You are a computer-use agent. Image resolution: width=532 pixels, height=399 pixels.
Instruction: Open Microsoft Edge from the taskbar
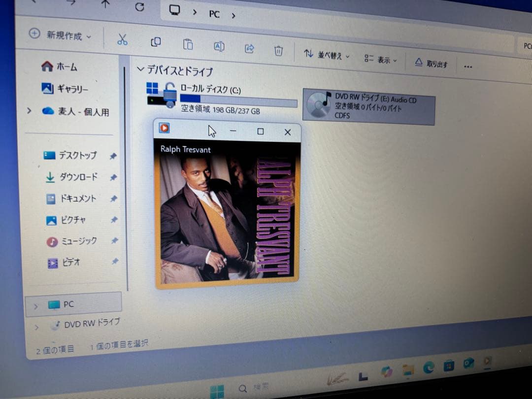click(x=429, y=368)
